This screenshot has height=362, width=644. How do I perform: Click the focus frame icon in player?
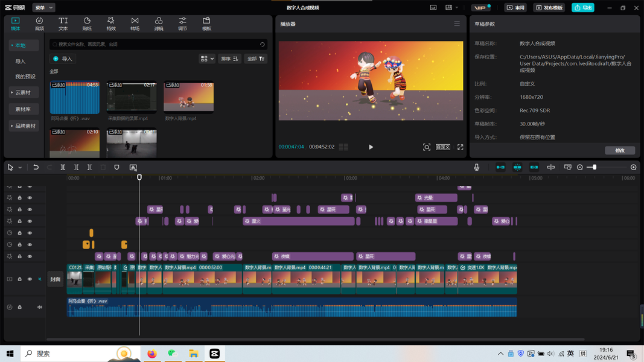tap(427, 147)
